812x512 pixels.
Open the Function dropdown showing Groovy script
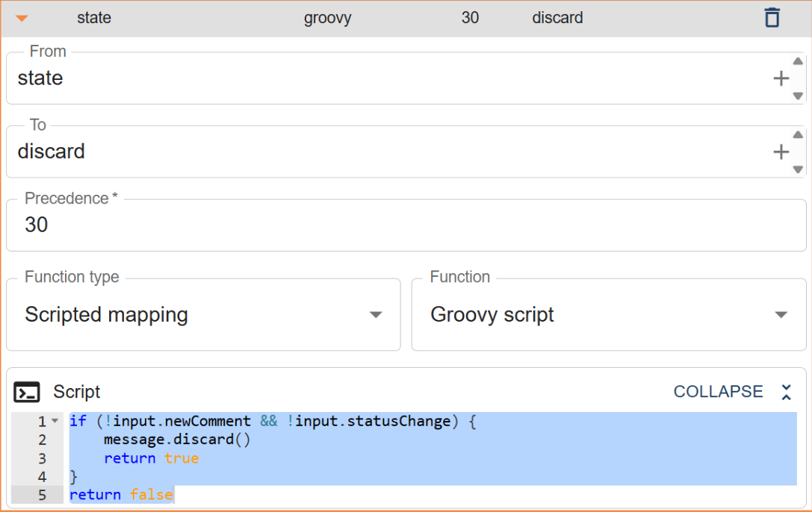[781, 314]
